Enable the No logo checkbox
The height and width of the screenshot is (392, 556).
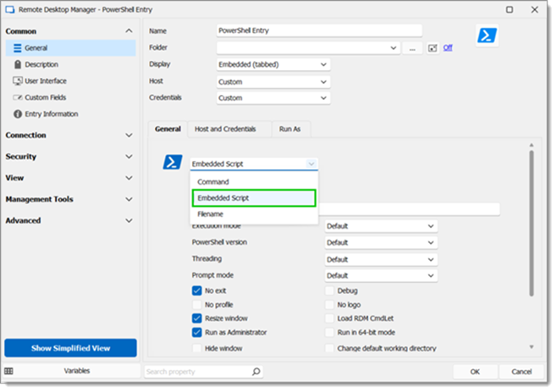click(x=329, y=305)
